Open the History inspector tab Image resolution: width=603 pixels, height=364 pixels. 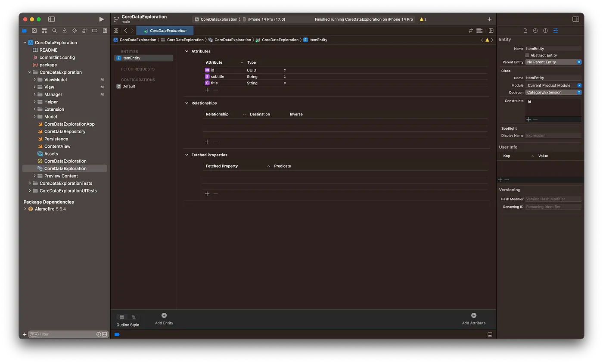(x=535, y=31)
